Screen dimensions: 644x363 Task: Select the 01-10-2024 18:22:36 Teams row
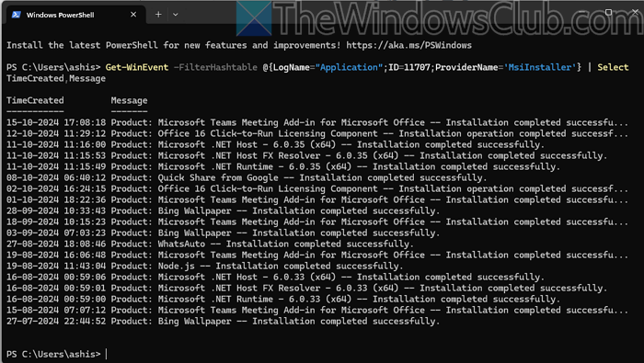tap(317, 200)
